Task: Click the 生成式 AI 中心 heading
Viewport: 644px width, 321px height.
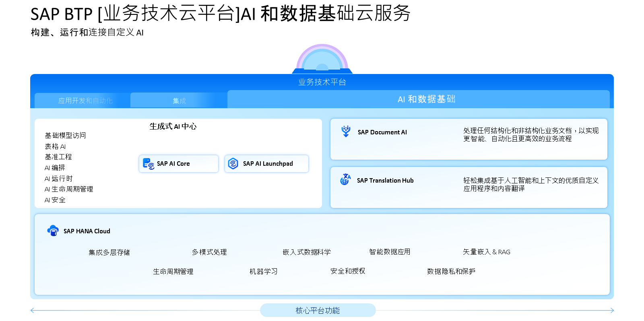Action: [x=173, y=126]
